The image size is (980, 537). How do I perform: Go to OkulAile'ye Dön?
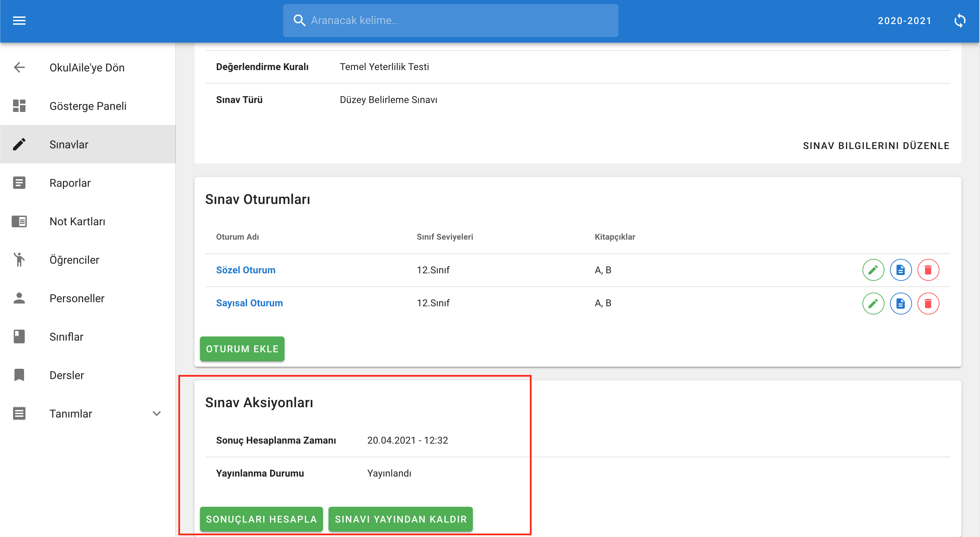coord(87,68)
